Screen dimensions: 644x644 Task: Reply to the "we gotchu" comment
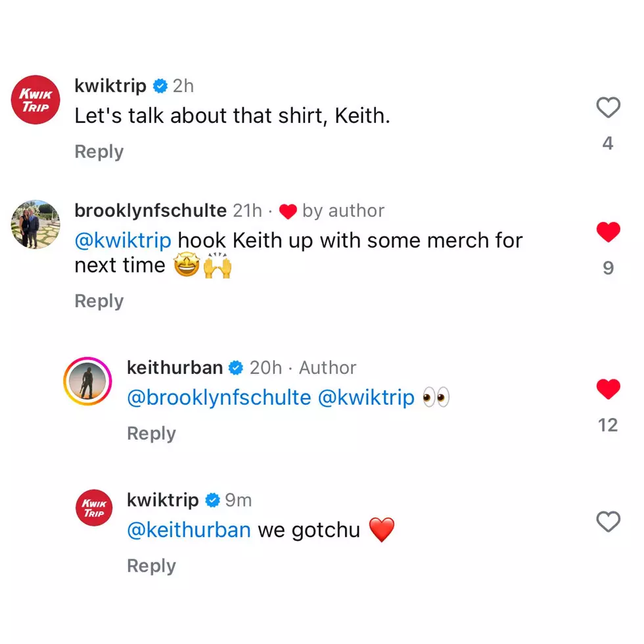coord(152,566)
